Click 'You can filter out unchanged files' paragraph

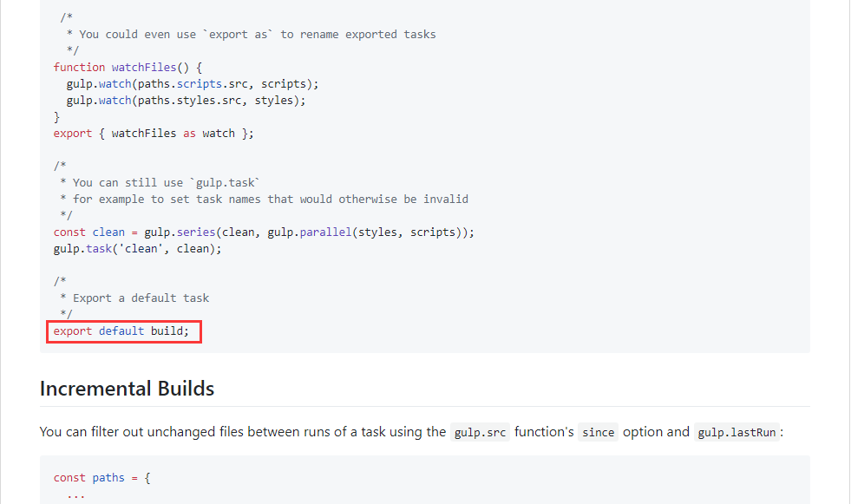click(x=243, y=432)
